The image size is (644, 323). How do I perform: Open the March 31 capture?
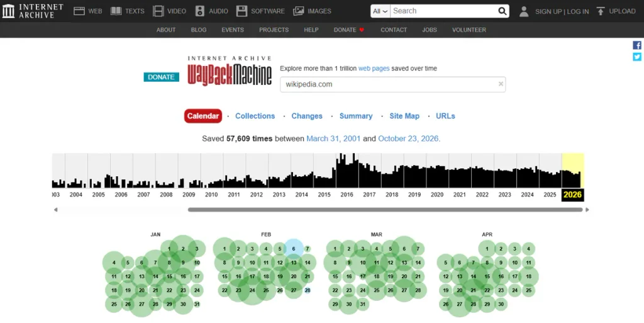[x=363, y=305]
